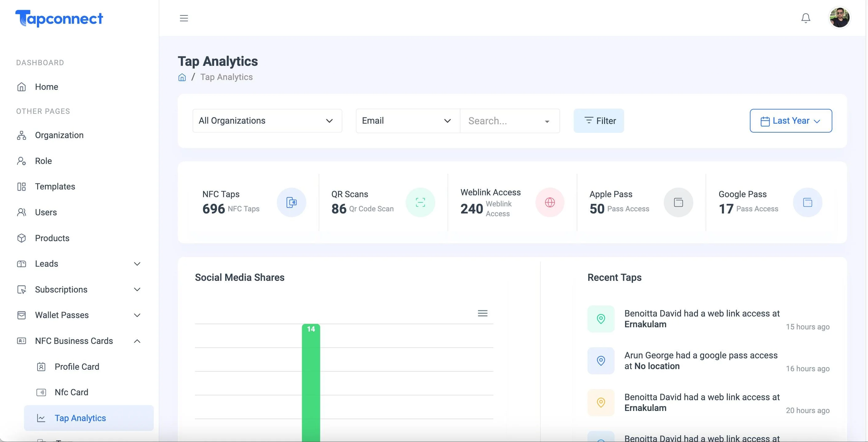Click the Tap Analytics breadcrumb text
The image size is (868, 442).
pyautogui.click(x=226, y=77)
